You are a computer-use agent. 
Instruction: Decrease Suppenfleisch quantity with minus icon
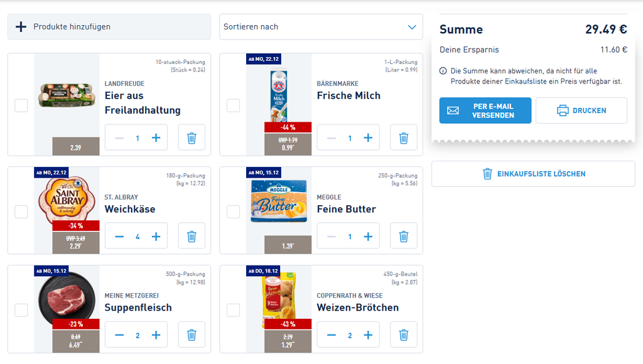coord(119,335)
